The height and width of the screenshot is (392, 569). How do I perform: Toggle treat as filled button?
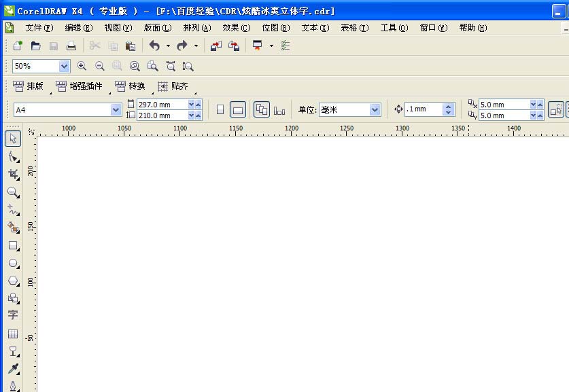[555, 109]
